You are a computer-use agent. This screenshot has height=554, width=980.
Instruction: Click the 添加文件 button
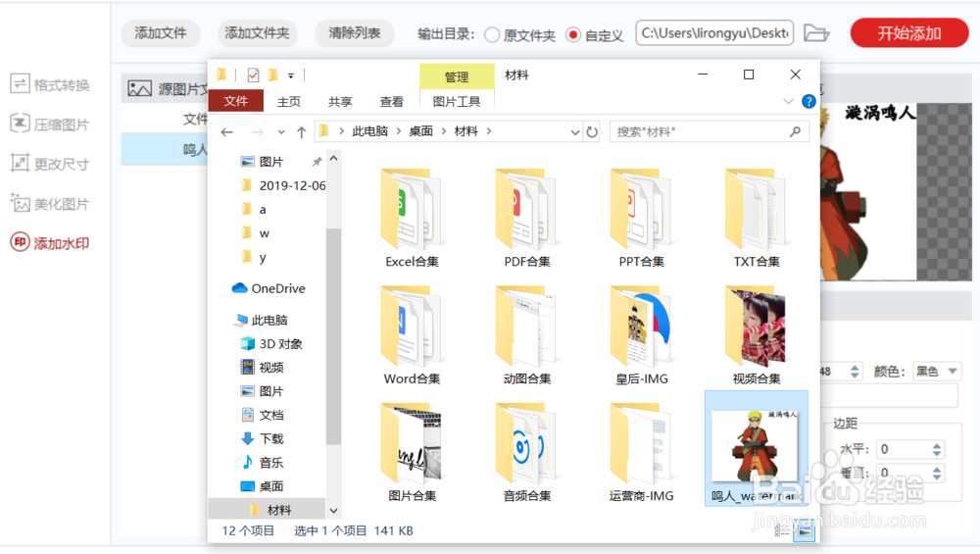(x=161, y=33)
